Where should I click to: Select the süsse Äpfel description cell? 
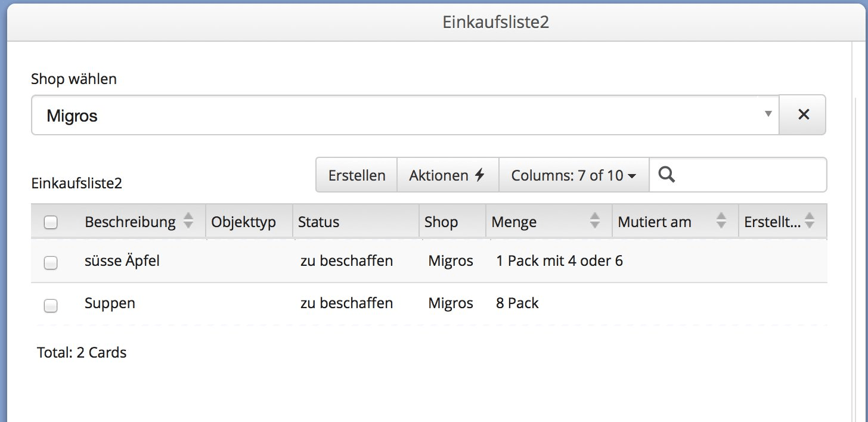coord(122,260)
